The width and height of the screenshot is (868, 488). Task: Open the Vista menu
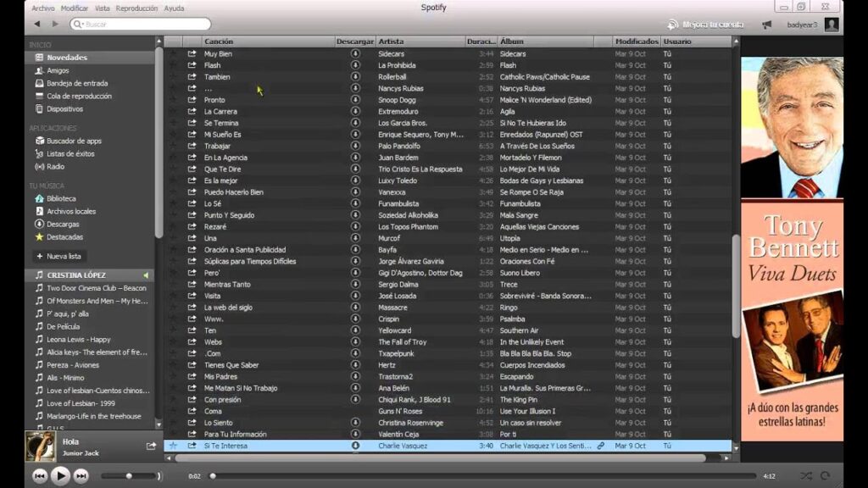click(x=102, y=8)
